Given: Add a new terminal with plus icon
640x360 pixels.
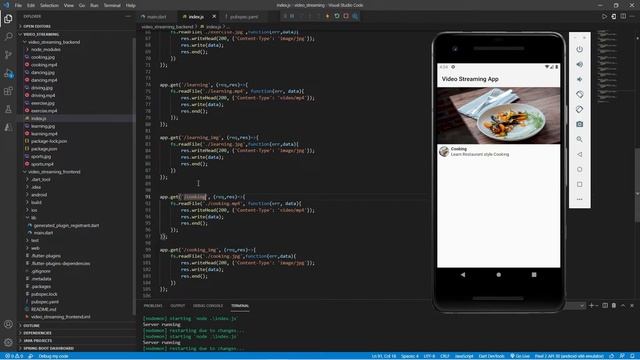Looking at the screenshot, I should click(x=591, y=305).
